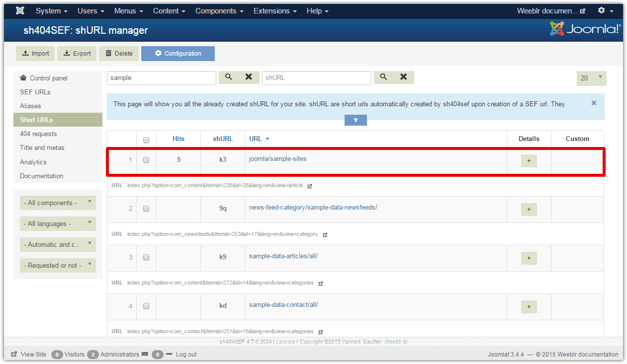627x364 pixels.
Task: Change the items-per-page dropdown showing 20
Action: (592, 78)
